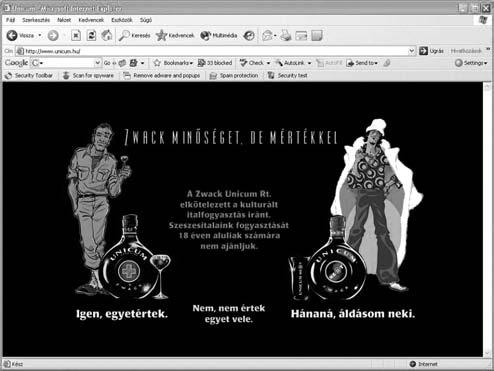Open the Nézet menu
This screenshot has height=371, width=494.
pos(64,20)
